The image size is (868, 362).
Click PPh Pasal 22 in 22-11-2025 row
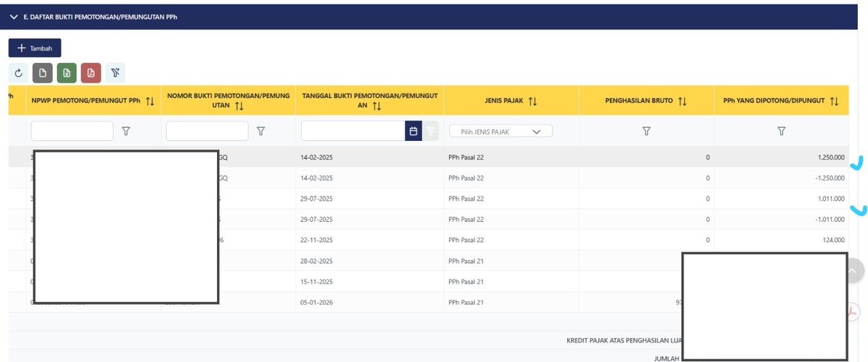point(466,240)
